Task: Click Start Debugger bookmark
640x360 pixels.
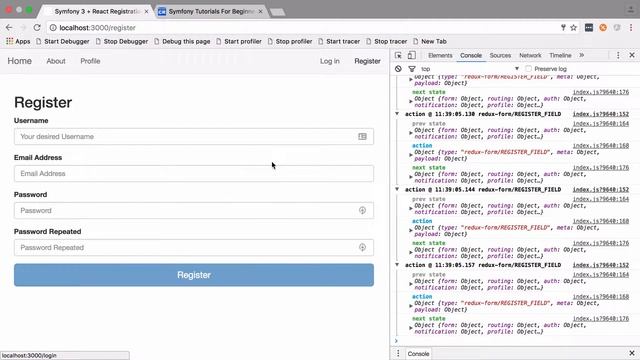Action: tap(62, 41)
